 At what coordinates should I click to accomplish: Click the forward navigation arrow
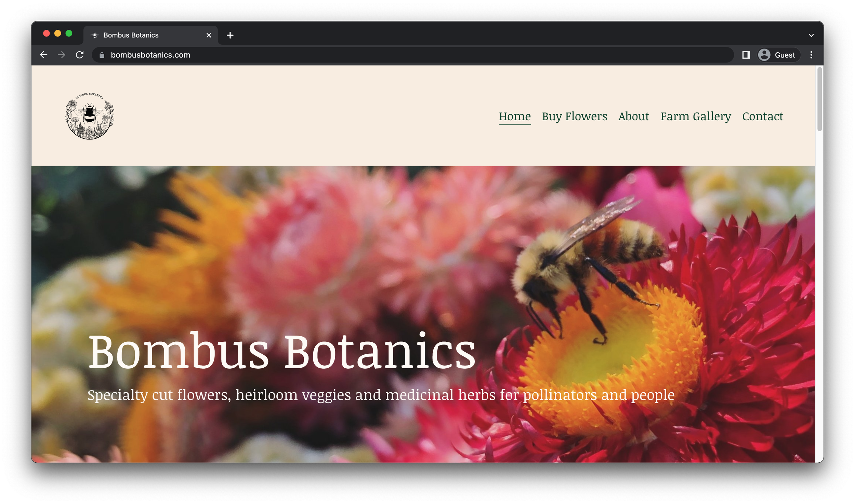point(62,55)
